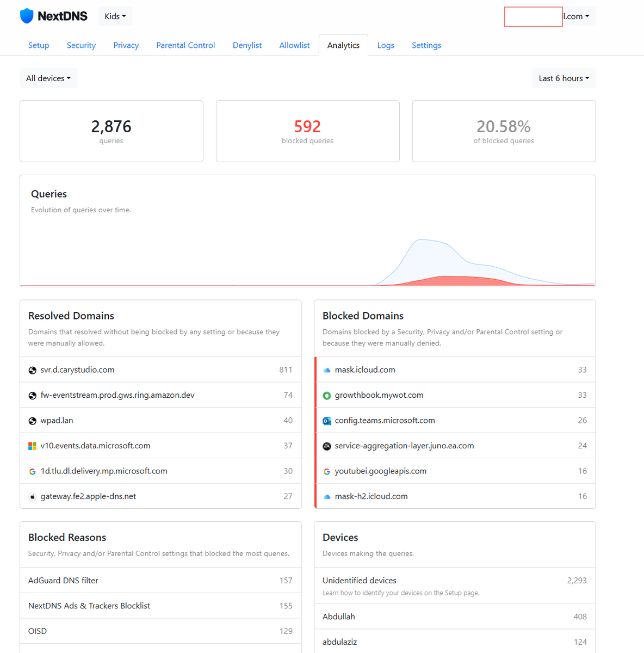Open the All devices filter dropdown
Viewport: 644px width, 653px height.
(x=48, y=78)
